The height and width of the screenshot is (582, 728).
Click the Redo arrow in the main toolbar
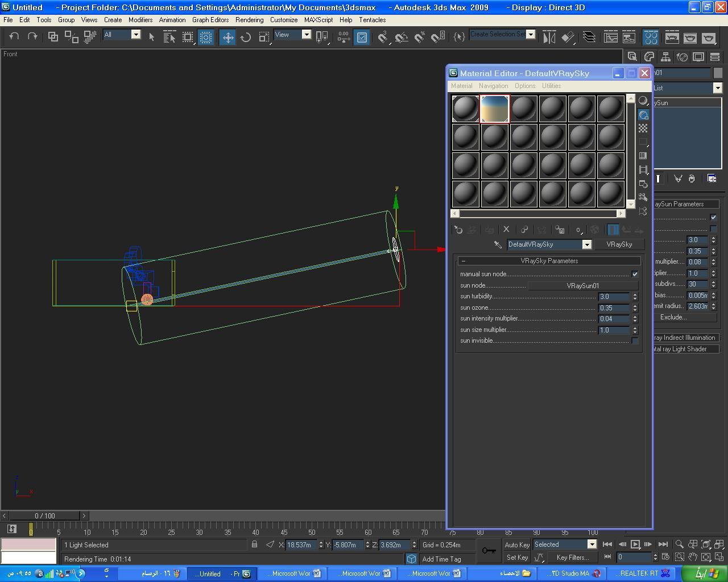(x=32, y=36)
